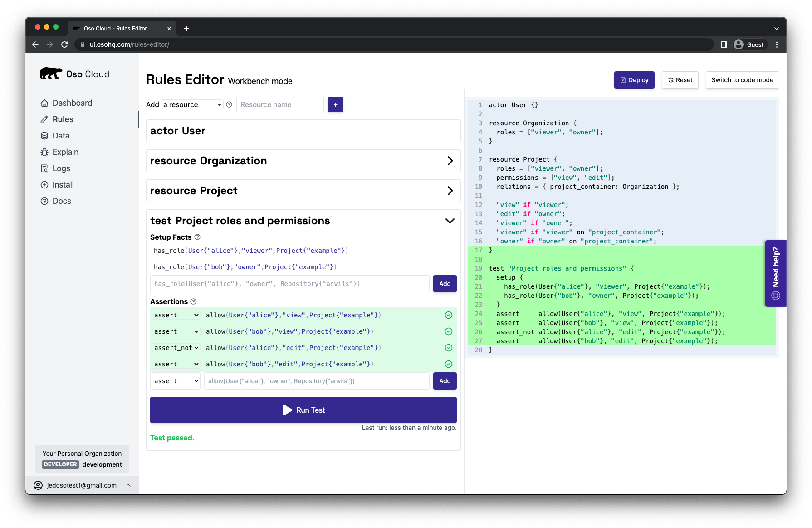812x528 pixels.
Task: Click the Deploy button
Action: coord(634,80)
